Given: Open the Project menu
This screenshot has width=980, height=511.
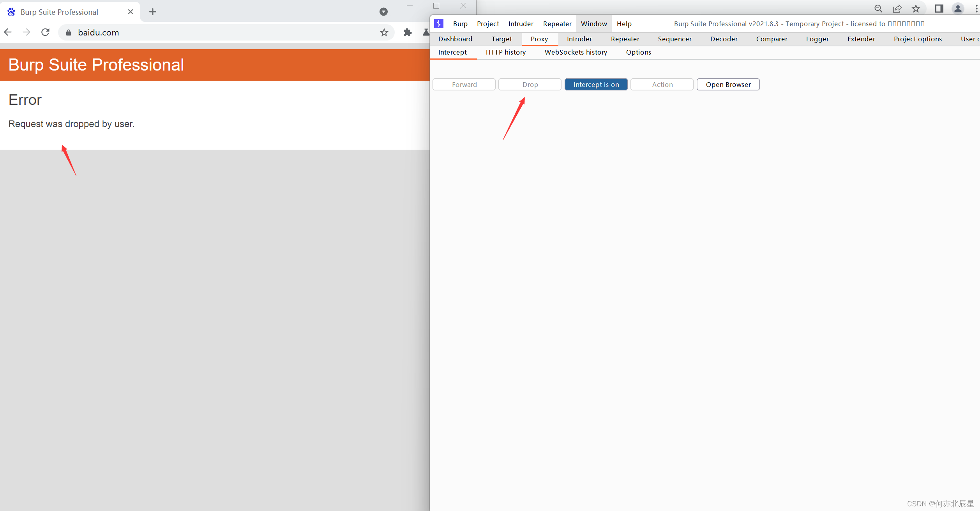Looking at the screenshot, I should tap(488, 24).
